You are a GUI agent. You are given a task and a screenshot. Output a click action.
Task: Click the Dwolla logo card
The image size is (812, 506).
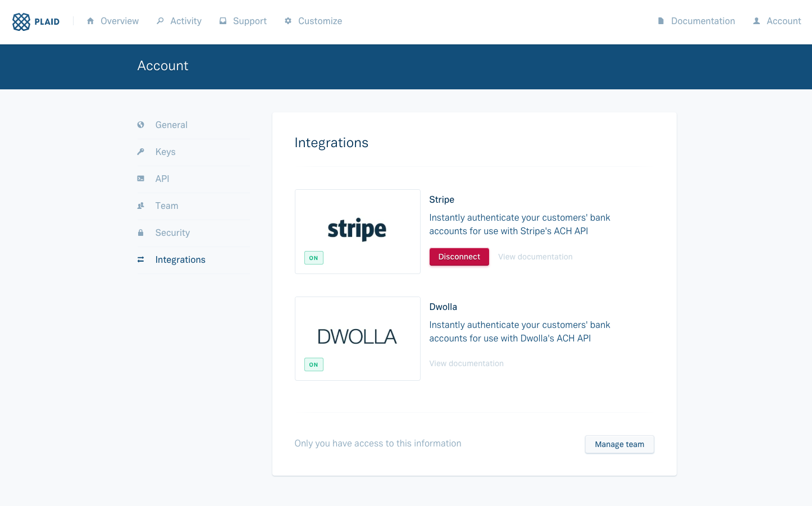click(x=357, y=338)
